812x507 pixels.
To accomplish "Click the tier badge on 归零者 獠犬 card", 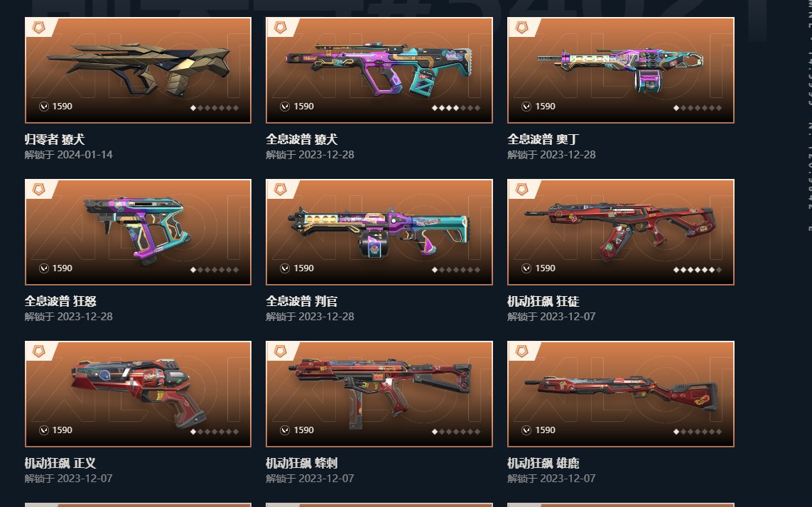I will (39, 28).
